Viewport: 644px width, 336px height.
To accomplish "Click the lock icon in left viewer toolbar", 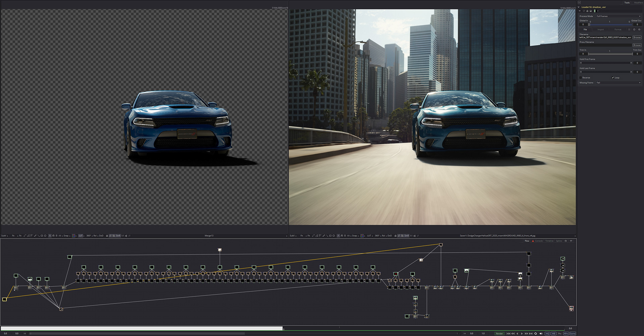I will (x=107, y=236).
